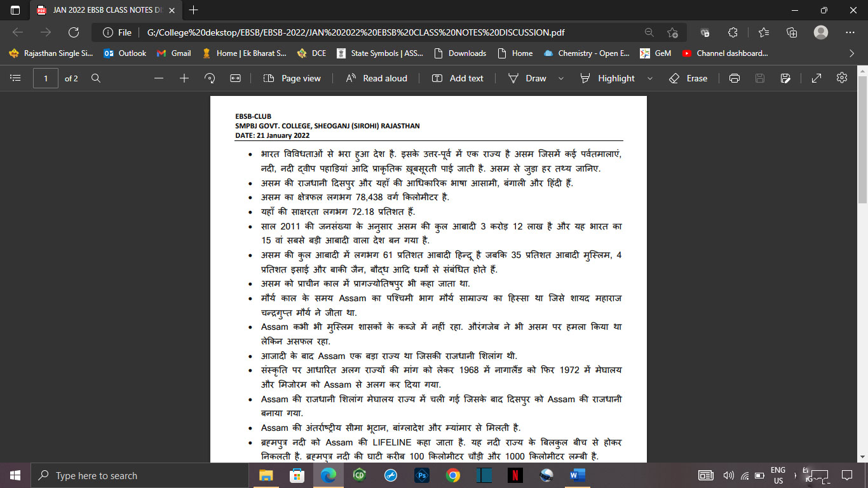
Task: Zoom in with the plus button
Action: pos(184,78)
